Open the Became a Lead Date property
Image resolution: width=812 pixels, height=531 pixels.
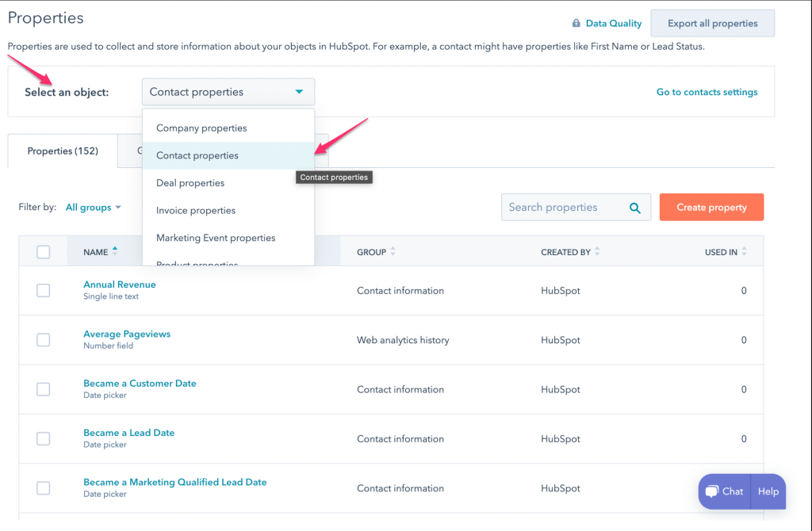[129, 434]
